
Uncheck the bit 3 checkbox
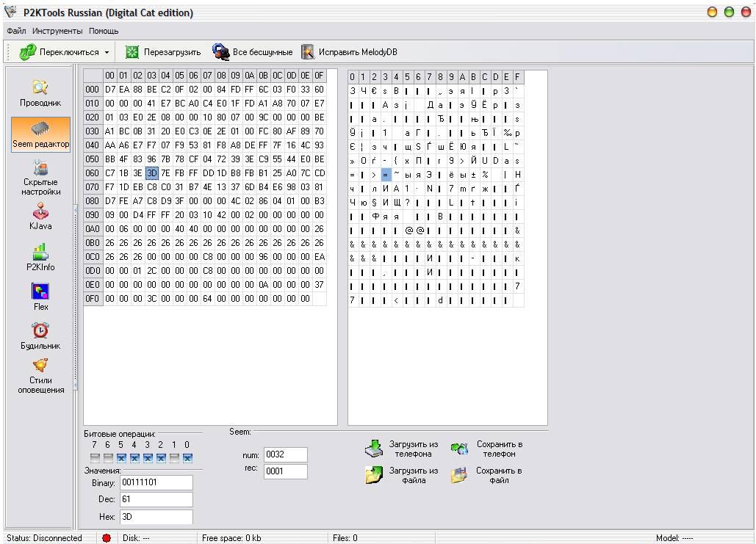[148, 458]
